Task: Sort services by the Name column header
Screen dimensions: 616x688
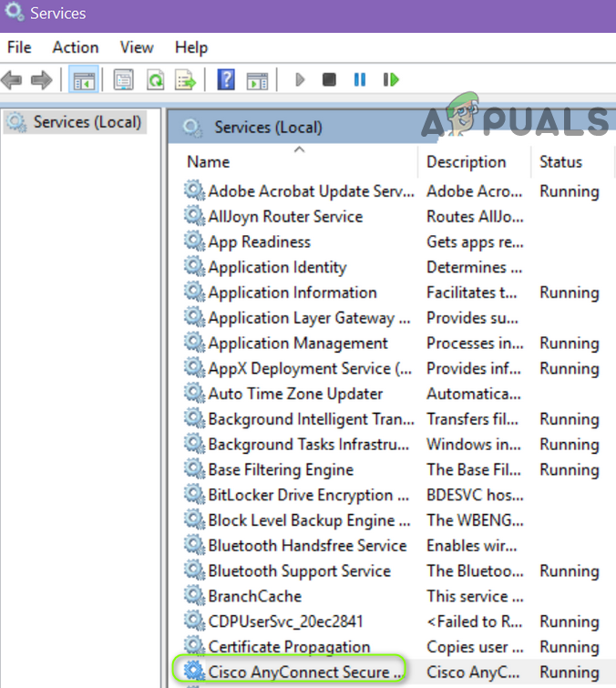Action: click(x=208, y=162)
